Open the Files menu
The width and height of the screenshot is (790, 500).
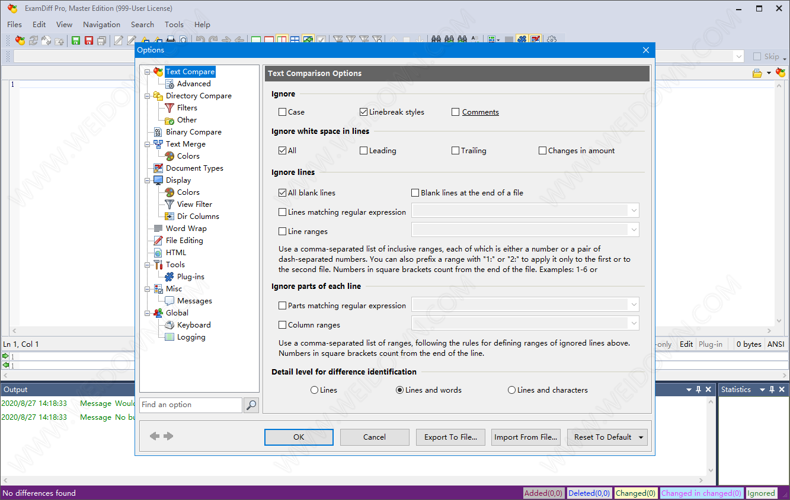coord(14,24)
